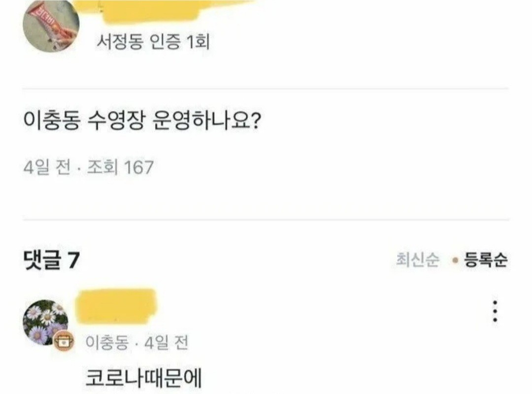This screenshot has width=532, height=394.
Task: Tap the number 7 in the comment count
Action: coord(73,261)
